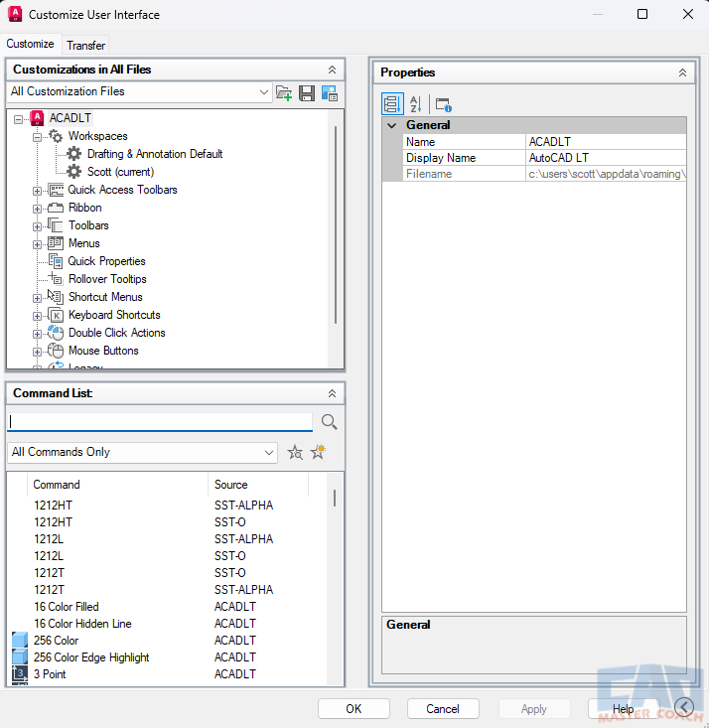Click the Apply button
Screen dimensions: 709x728
pyautogui.click(x=534, y=708)
